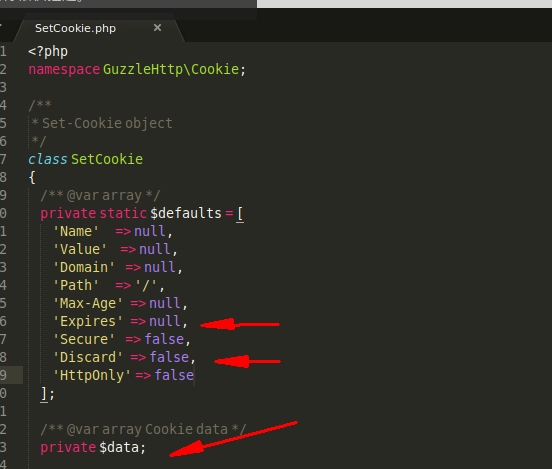Click 'private' keyword before $data
Image resolution: width=552 pixels, height=469 pixels.
[68, 448]
